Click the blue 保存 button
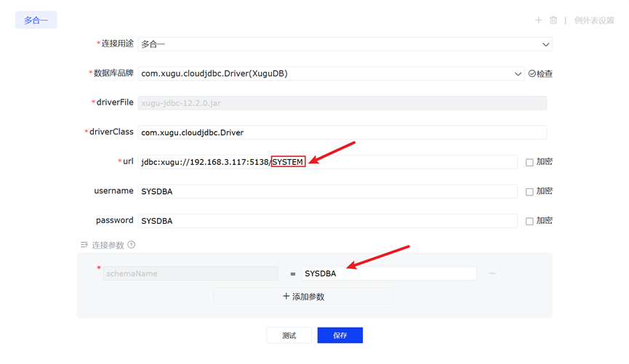The image size is (629, 364). 340,336
